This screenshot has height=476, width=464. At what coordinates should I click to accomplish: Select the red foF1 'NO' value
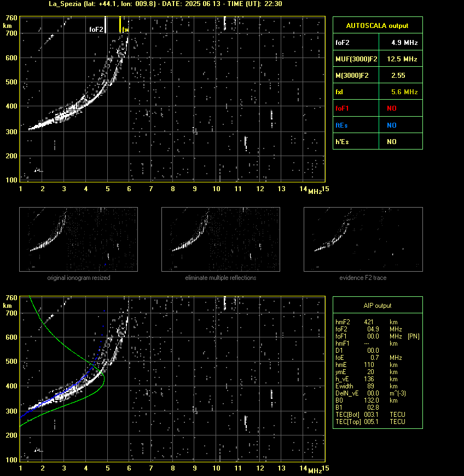point(392,108)
